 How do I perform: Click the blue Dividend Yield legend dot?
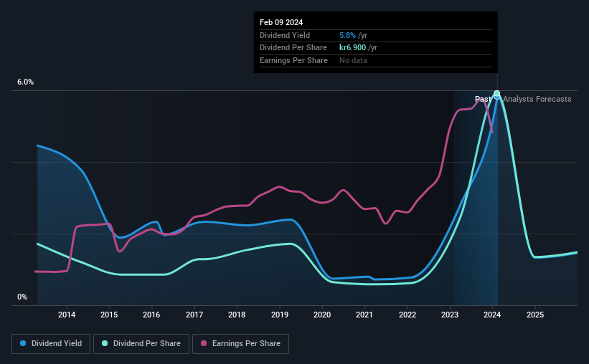click(x=23, y=343)
